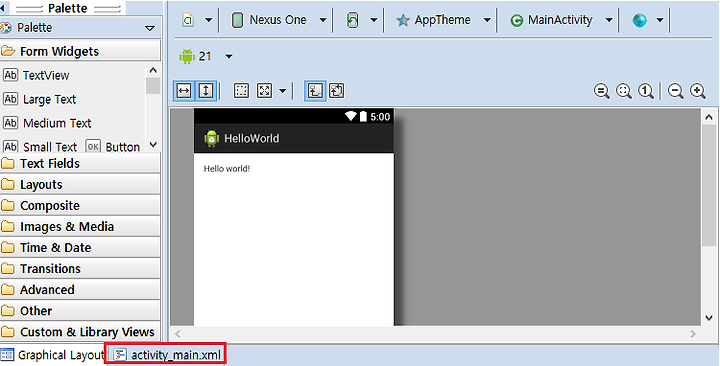Collapse the Form Widgets category
The image size is (720, 366).
click(80, 51)
